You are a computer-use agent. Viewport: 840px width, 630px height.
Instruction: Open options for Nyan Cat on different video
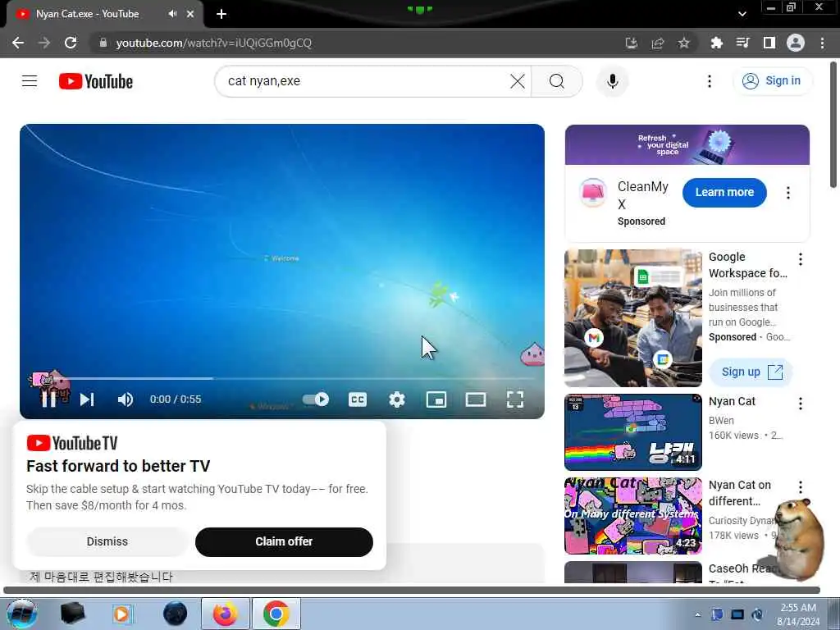click(x=801, y=487)
